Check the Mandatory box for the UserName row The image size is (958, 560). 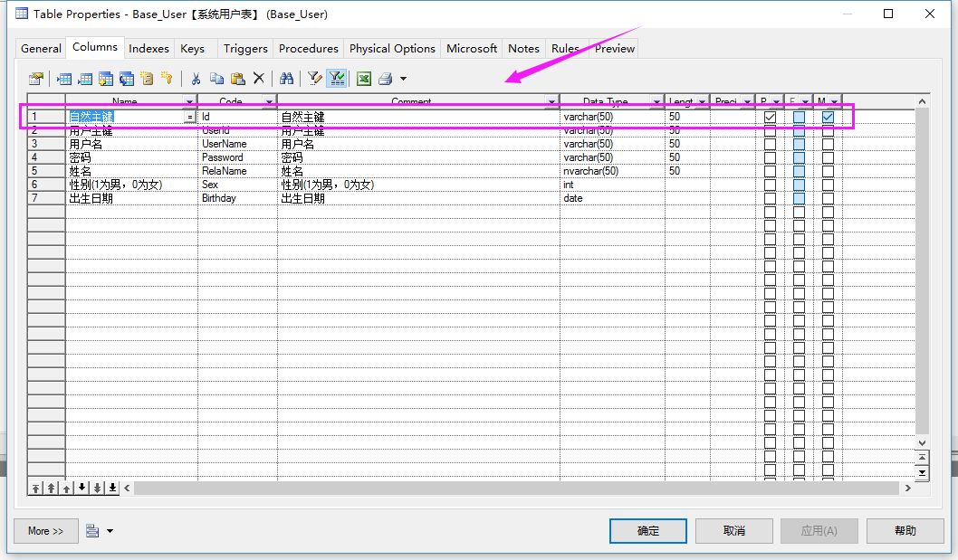coord(828,144)
